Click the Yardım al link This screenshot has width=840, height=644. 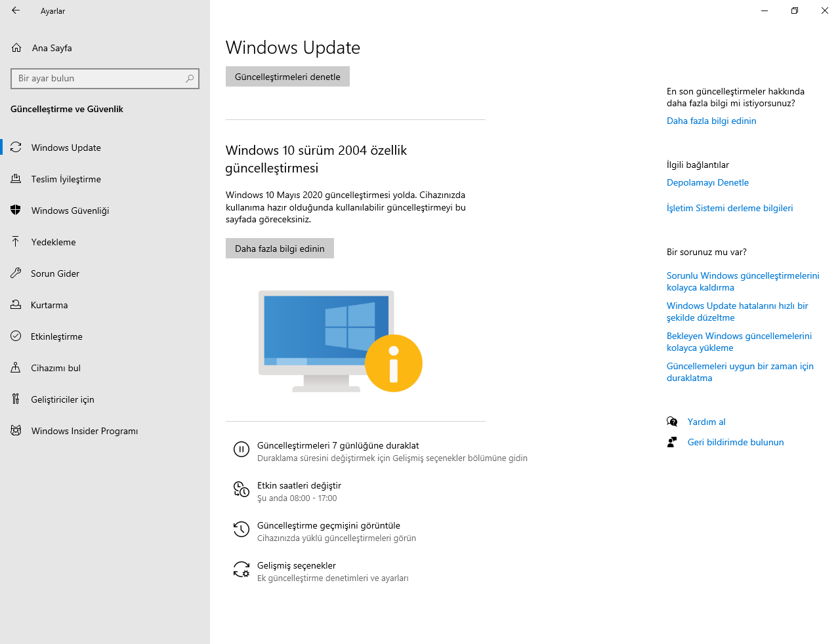pyautogui.click(x=706, y=422)
